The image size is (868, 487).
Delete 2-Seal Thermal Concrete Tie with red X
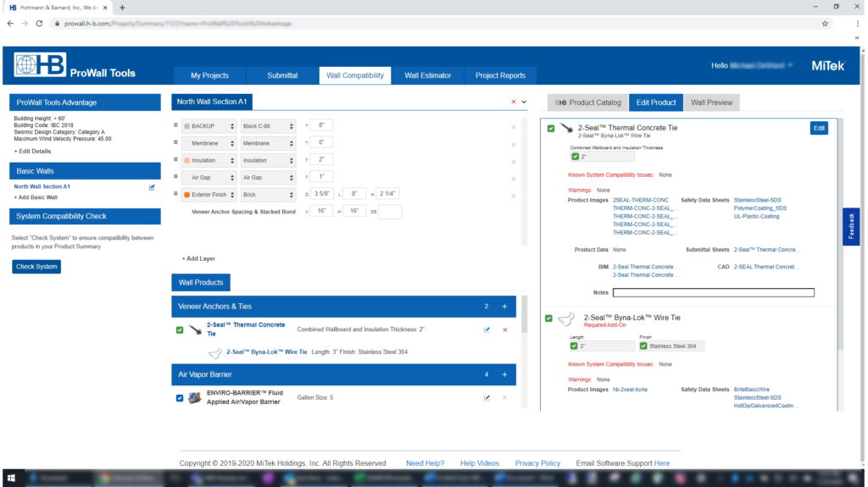tap(505, 329)
